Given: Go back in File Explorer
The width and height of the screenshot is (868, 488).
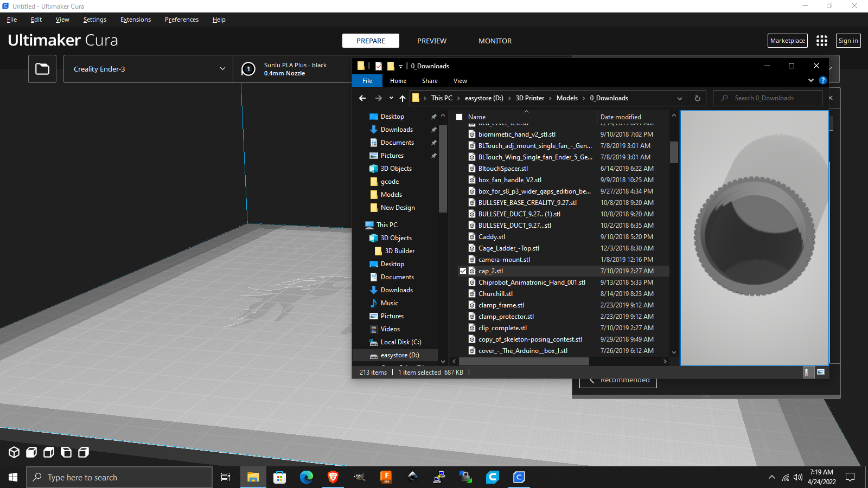Looking at the screenshot, I should pos(362,98).
